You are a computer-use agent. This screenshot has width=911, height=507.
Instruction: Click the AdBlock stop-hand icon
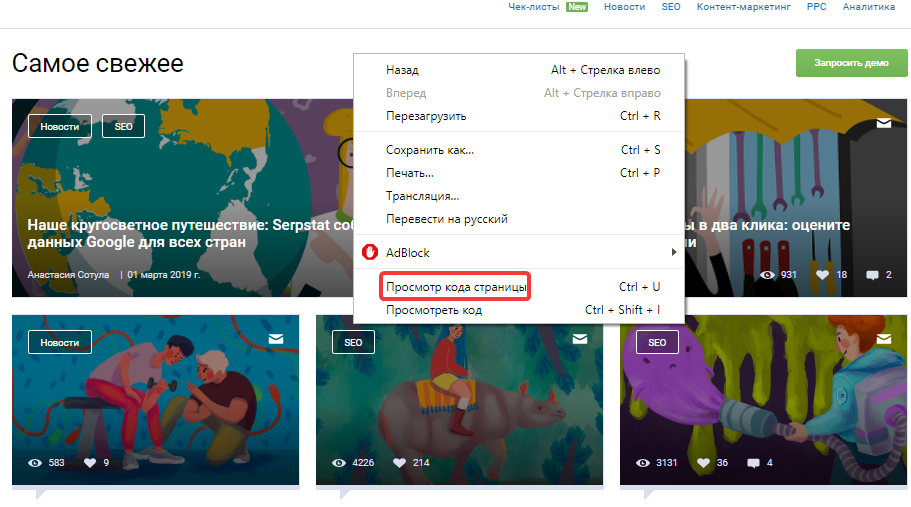[370, 252]
